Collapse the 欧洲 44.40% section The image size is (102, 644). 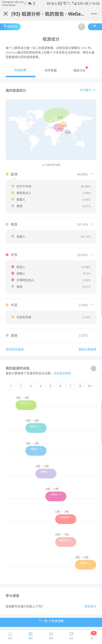(x=92, y=174)
